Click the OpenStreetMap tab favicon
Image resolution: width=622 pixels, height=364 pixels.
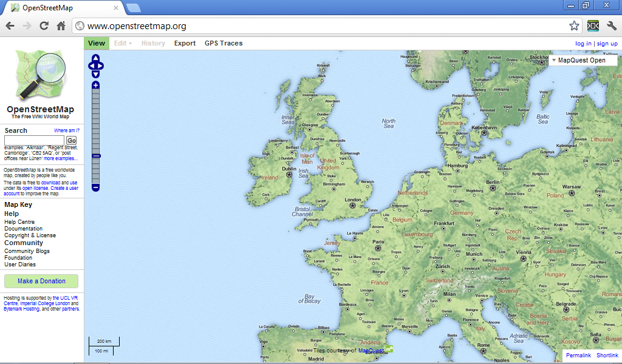click(15, 7)
